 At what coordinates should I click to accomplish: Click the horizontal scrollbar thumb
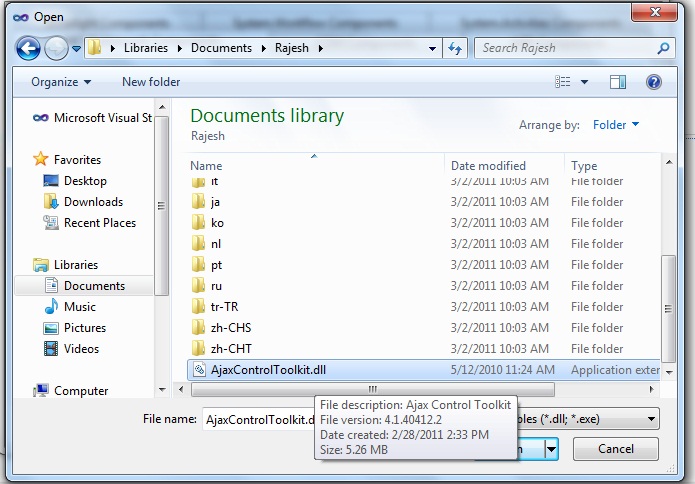(x=372, y=390)
